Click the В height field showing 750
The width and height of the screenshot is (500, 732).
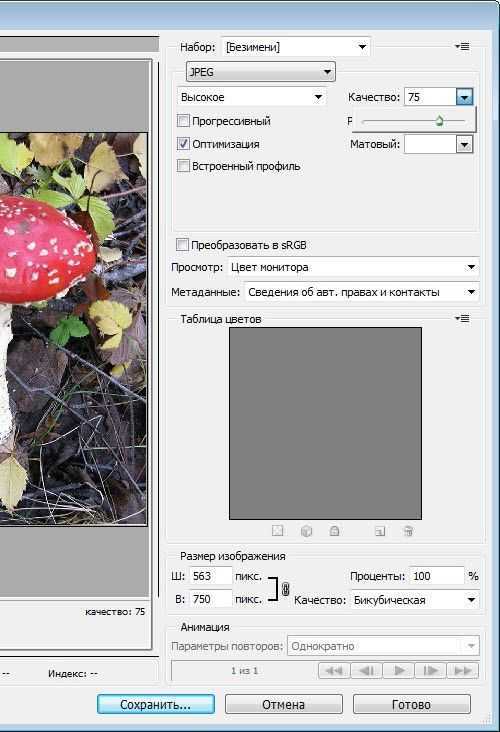[x=211, y=599]
